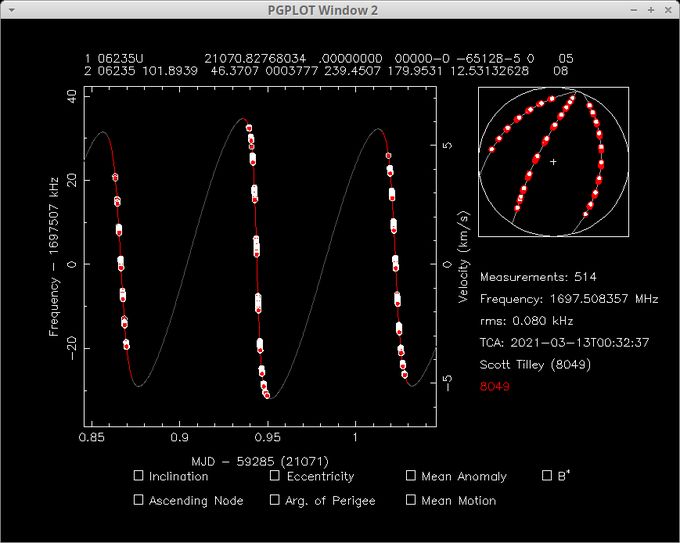Click the red 8049 site label
Screen dimensions: 680x543
[495, 386]
